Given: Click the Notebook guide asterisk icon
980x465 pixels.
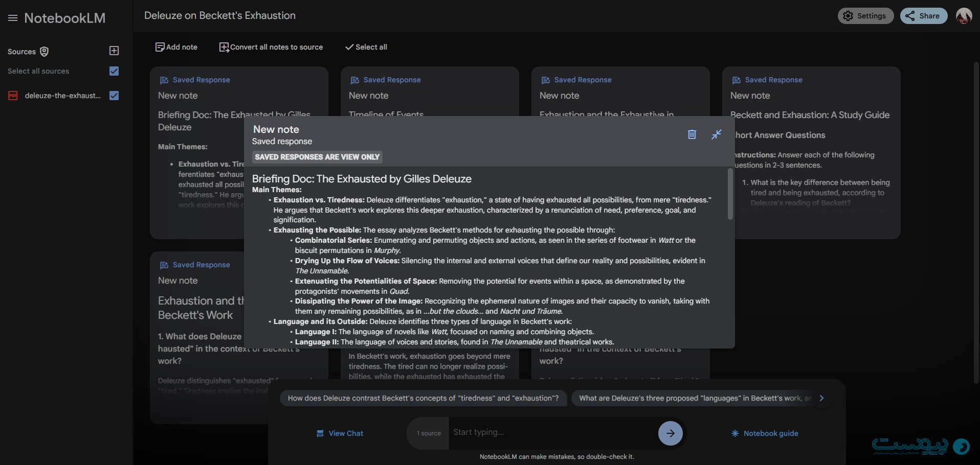Looking at the screenshot, I should (735, 433).
